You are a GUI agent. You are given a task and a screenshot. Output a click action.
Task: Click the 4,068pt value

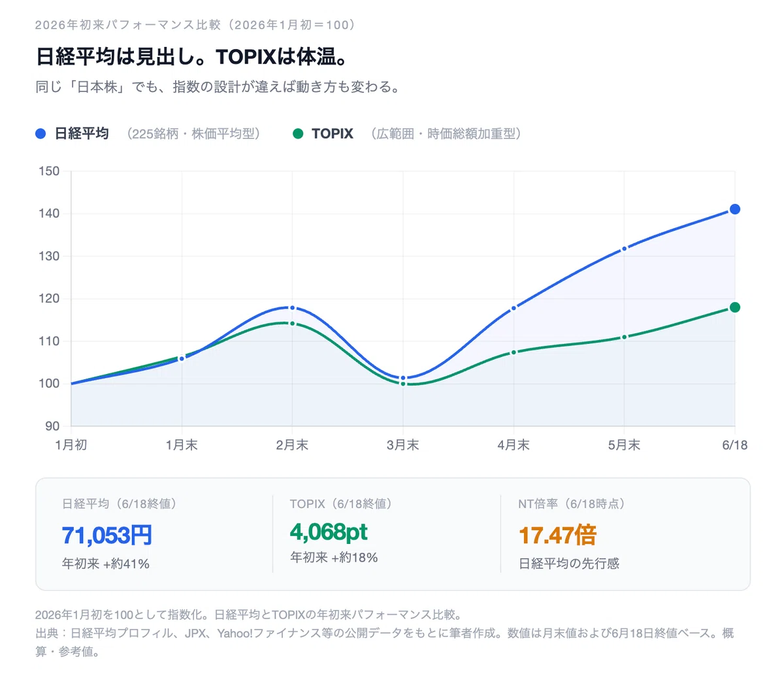[329, 532]
